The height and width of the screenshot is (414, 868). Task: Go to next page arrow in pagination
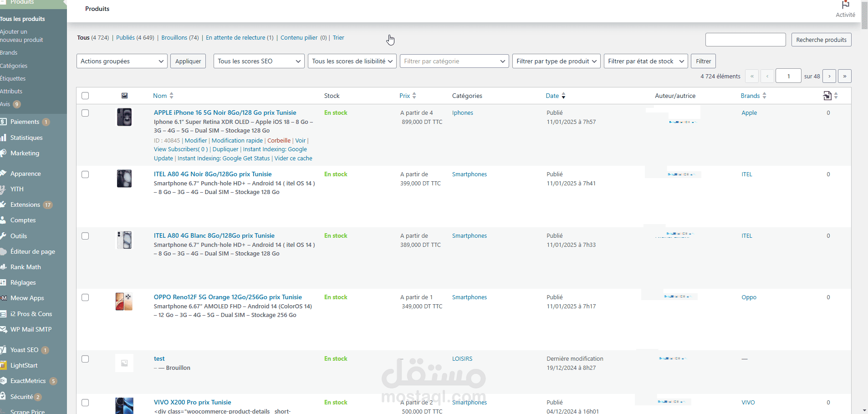click(829, 76)
